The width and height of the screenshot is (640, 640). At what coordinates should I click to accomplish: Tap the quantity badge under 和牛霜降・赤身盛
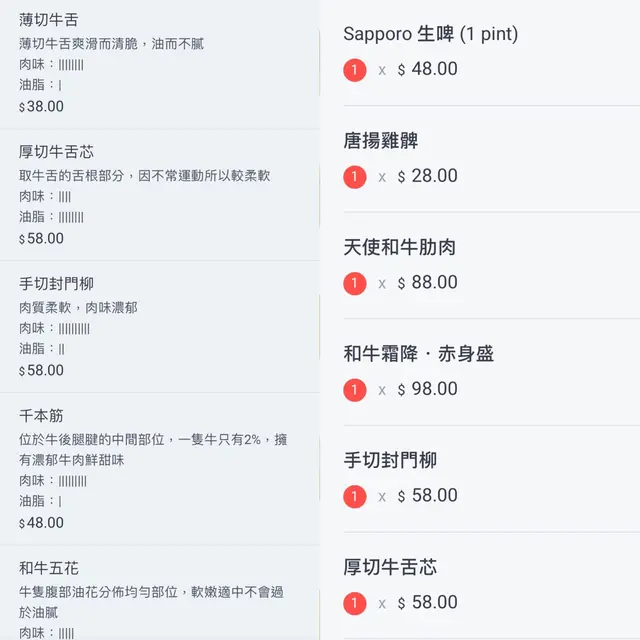click(x=354, y=390)
